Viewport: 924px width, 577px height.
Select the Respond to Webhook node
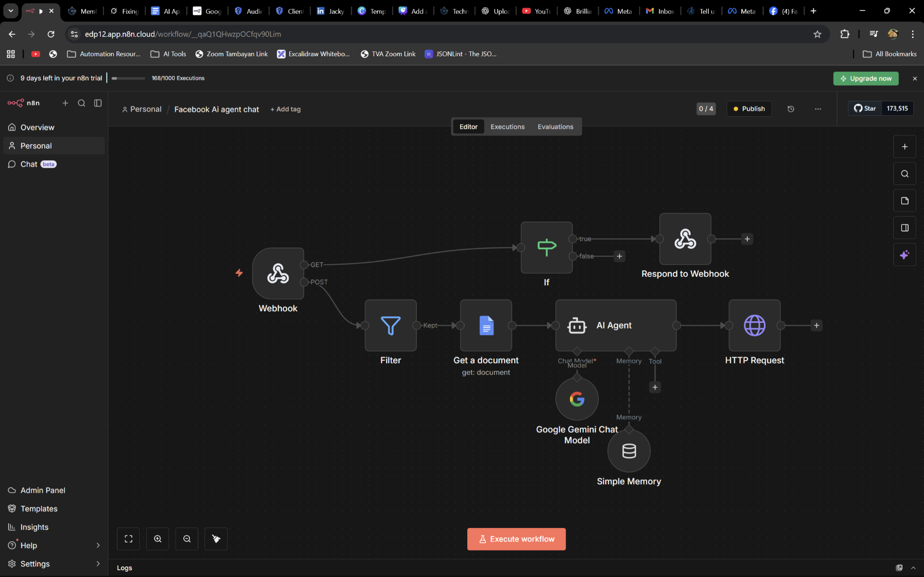click(685, 239)
